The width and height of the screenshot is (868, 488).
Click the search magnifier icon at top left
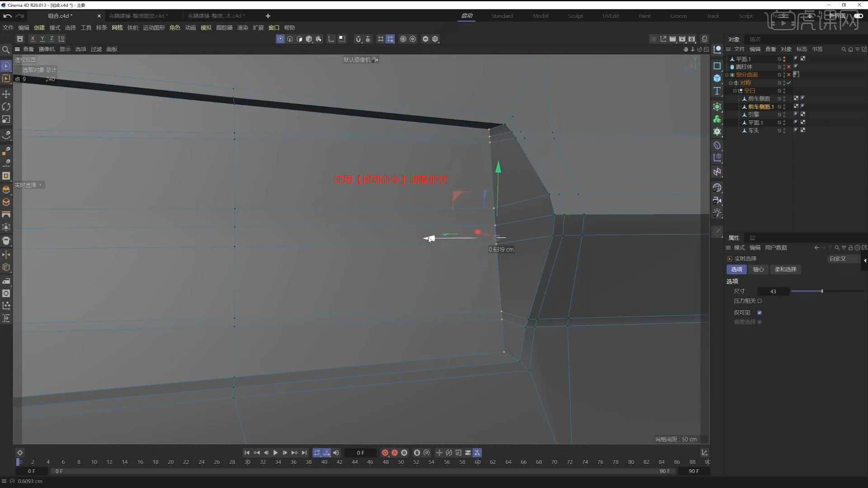point(6,49)
